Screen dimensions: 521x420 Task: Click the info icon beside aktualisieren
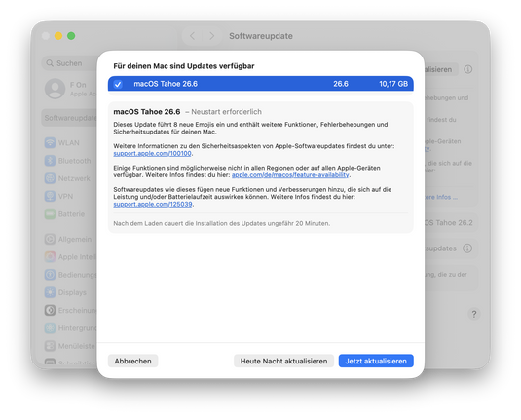point(467,69)
